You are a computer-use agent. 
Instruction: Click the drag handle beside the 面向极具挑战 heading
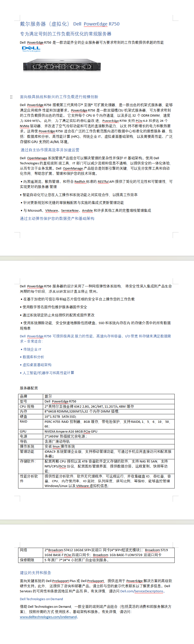11,97
